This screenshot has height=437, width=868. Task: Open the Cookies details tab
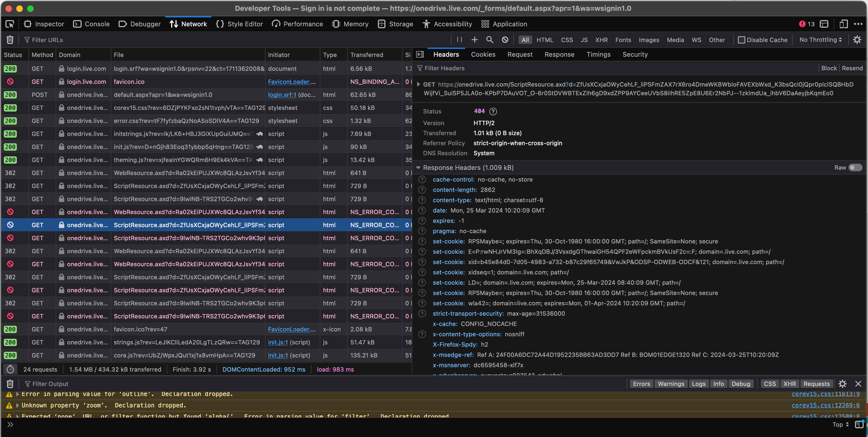click(x=483, y=54)
